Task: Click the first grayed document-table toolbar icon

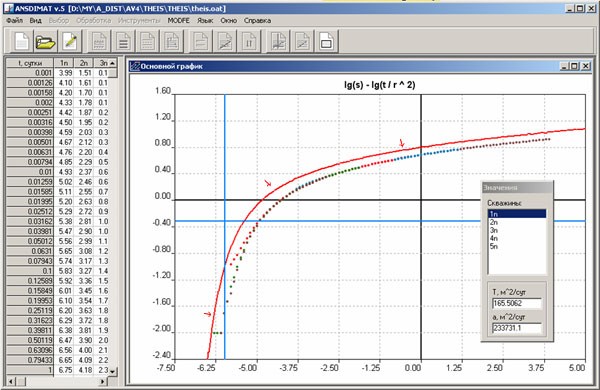Action: point(99,41)
